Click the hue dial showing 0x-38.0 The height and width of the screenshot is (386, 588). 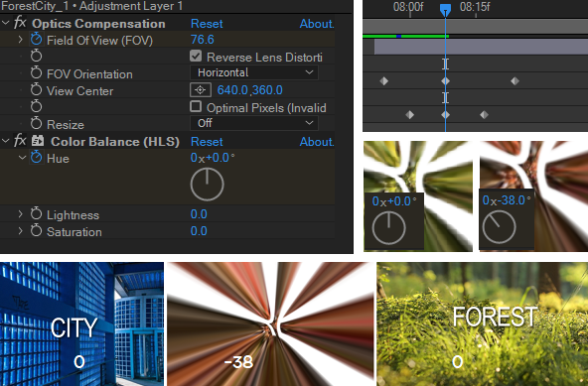point(499,226)
